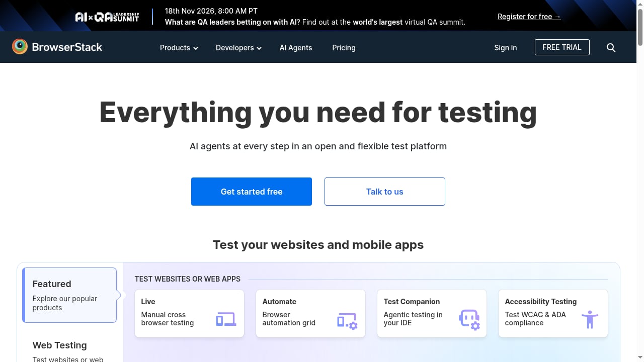Click the 'Everything you need for testing' headline

coord(318,112)
